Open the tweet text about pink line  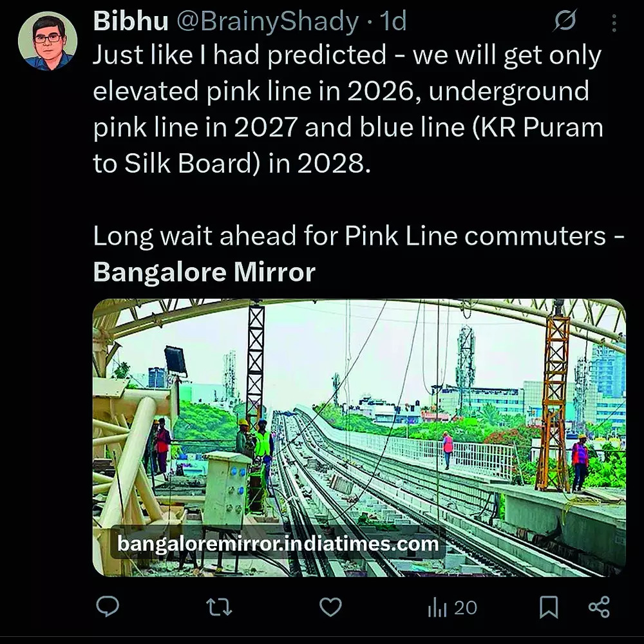(x=348, y=109)
